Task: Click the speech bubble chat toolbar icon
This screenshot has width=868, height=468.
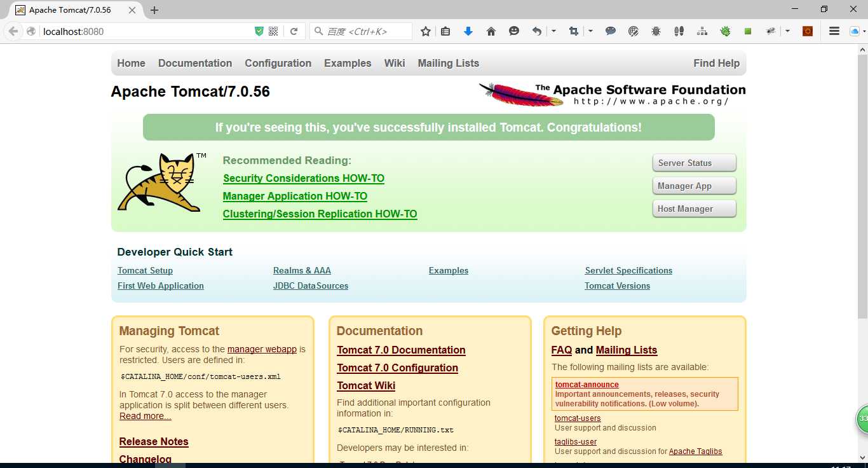Action: point(611,31)
